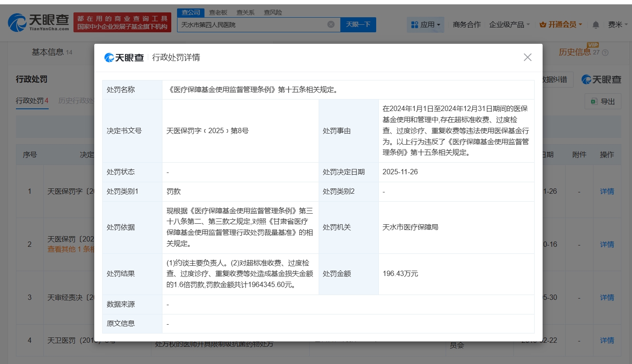Click the help question mark beside 历史信息
Viewport: 632px width, 364px height.
605,53
